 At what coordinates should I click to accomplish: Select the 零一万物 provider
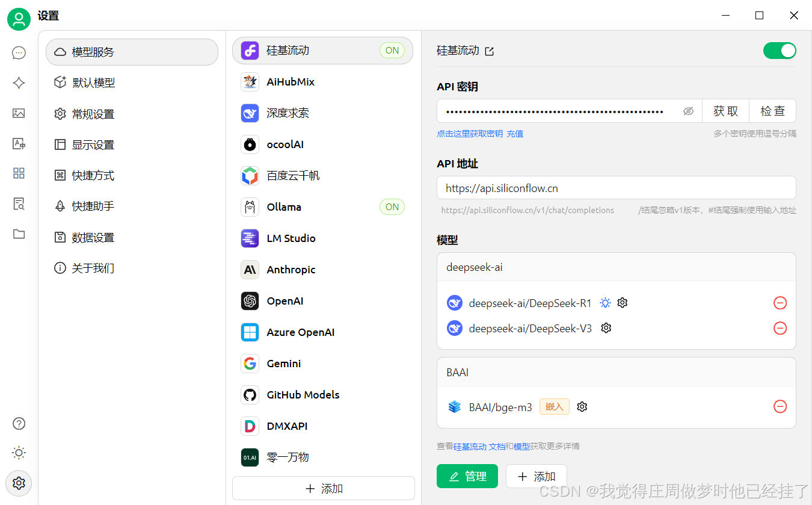[x=323, y=457]
